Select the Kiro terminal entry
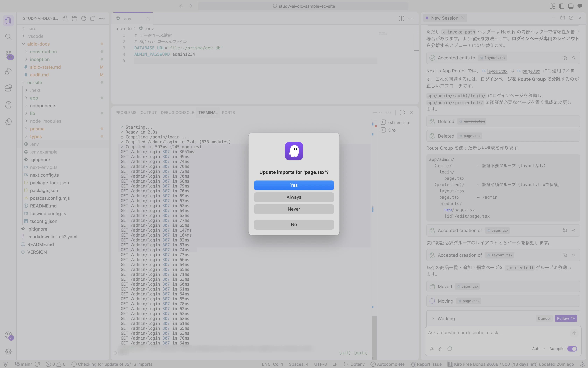The image size is (588, 368). [x=388, y=130]
